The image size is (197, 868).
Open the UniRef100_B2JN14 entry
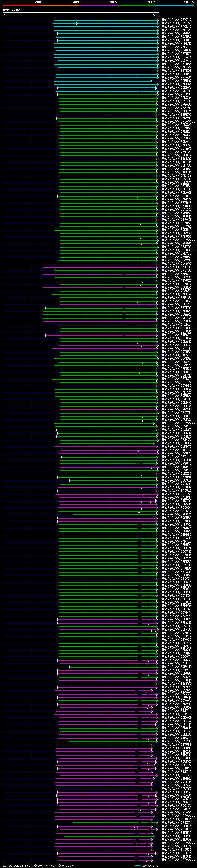pyautogui.click(x=176, y=768)
